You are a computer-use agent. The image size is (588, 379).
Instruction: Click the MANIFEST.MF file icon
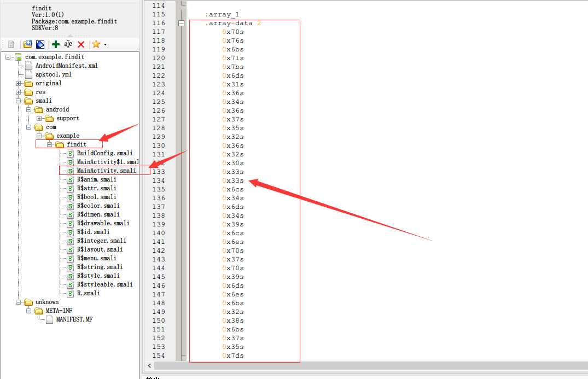(x=49, y=319)
